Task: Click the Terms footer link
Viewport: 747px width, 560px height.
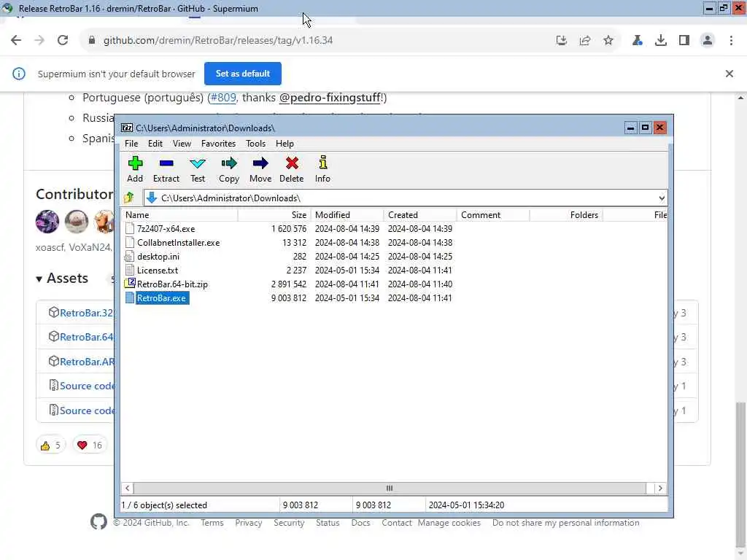Action: click(212, 523)
